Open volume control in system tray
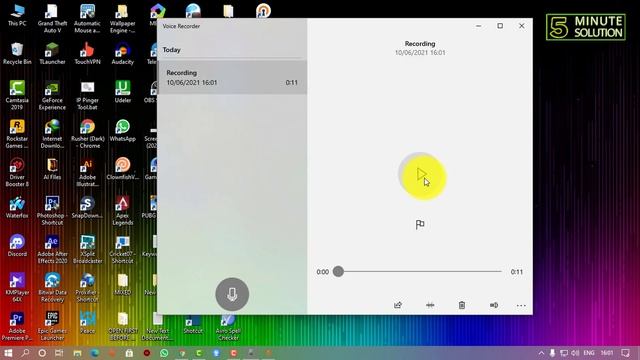640x360 pixels. (576, 353)
